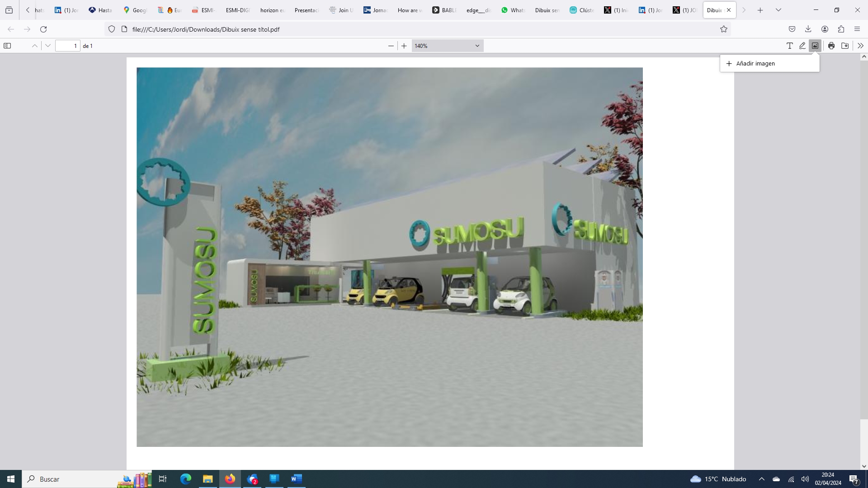
Task: Reload the current page
Action: (x=43, y=29)
